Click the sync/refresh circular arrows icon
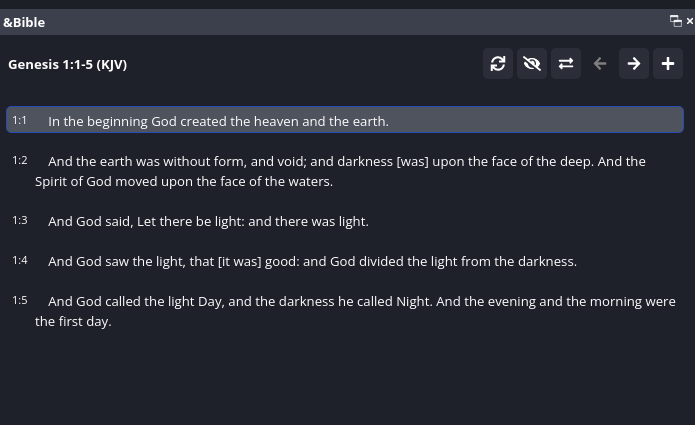 (x=498, y=64)
